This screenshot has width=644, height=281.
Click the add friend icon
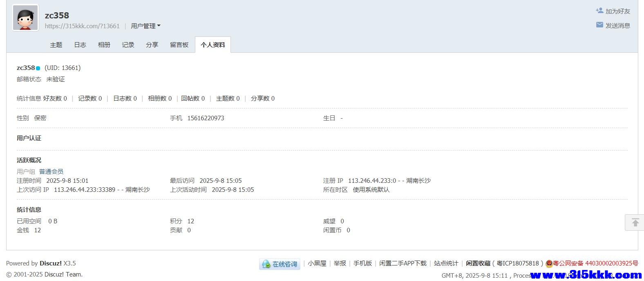599,11
